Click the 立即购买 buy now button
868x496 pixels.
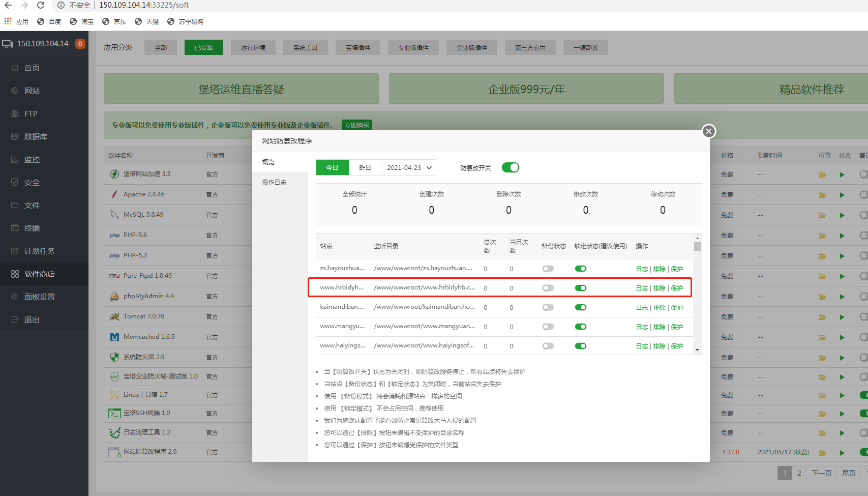[357, 125]
